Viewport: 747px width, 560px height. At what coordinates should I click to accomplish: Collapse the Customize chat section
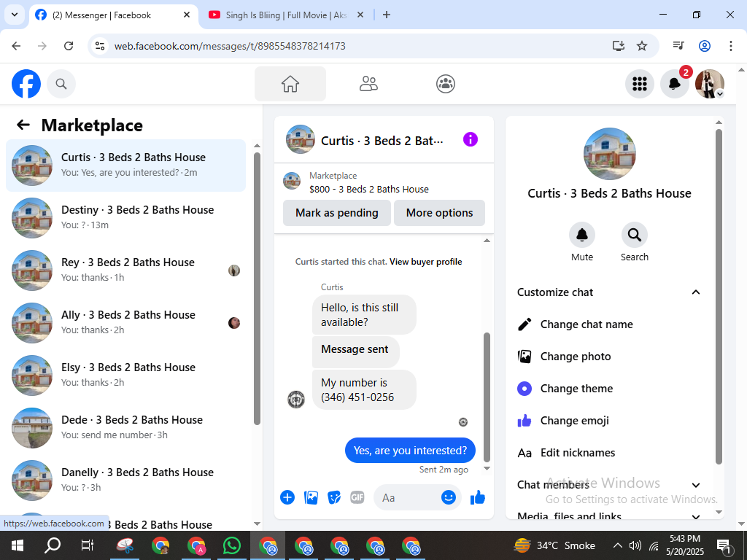pos(609,292)
